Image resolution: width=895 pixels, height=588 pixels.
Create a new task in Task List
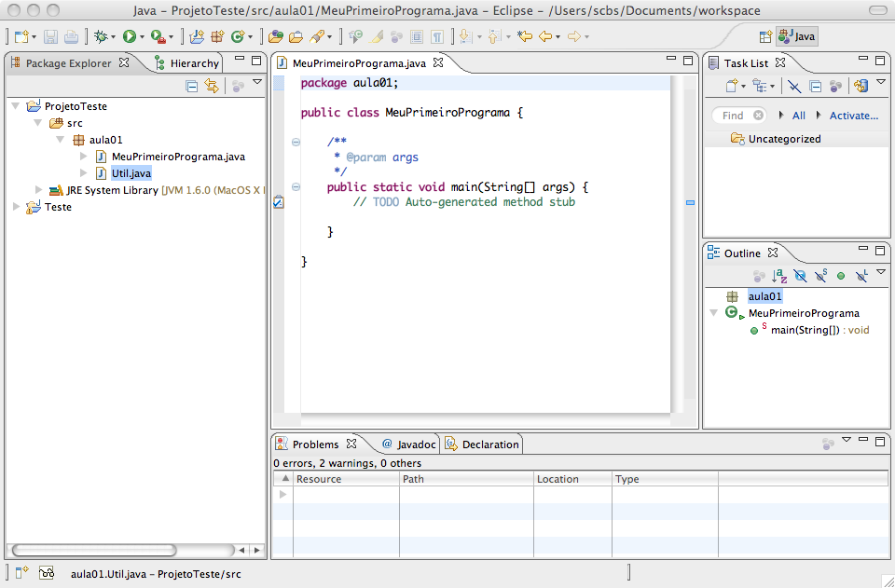coord(731,86)
